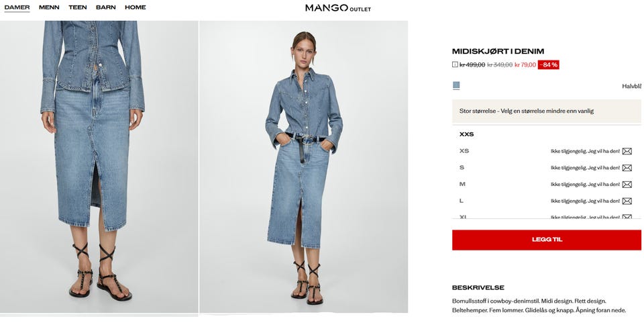
Task: Select the Halvblå color swatch
Action: point(456,85)
